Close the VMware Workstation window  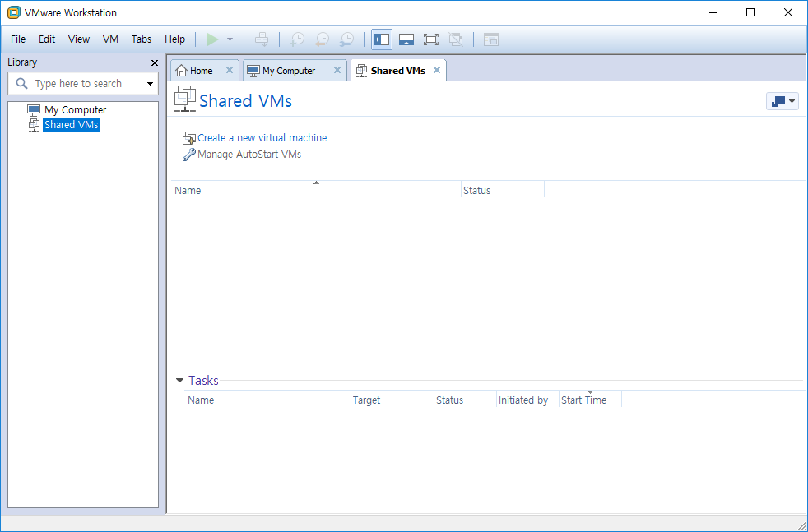point(788,13)
